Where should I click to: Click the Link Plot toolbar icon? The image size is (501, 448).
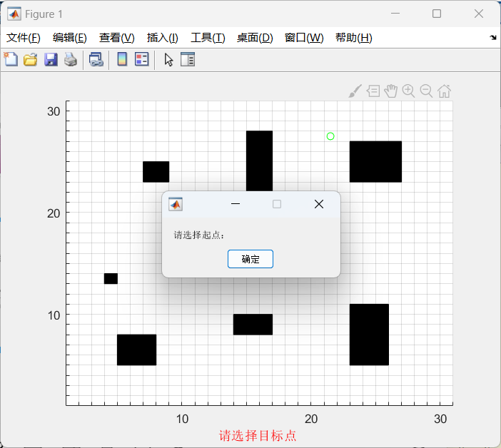tap(96, 60)
